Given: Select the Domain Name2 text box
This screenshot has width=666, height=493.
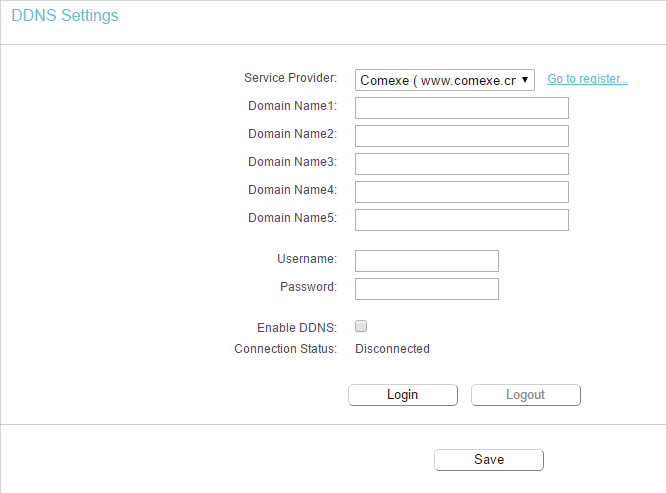Looking at the screenshot, I should point(462,136).
